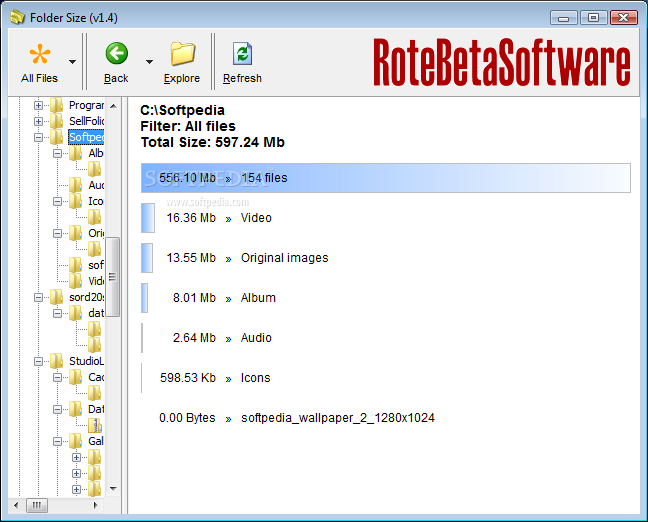Click the zipped folder icon under Dat
Viewport: 648px width, 522px height.
pyautogui.click(x=95, y=425)
